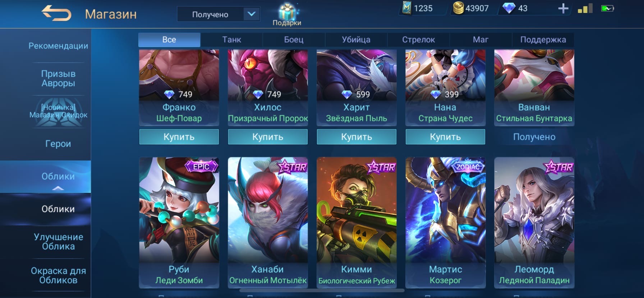Screen dimensions: 644x298
Task: Click the plus icon to add diamonds
Action: click(563, 8)
